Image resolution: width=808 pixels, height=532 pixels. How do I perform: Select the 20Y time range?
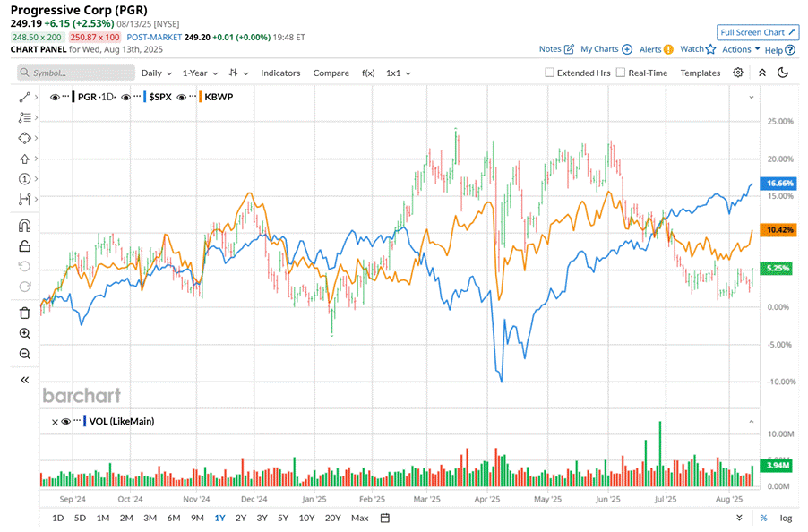(333, 518)
